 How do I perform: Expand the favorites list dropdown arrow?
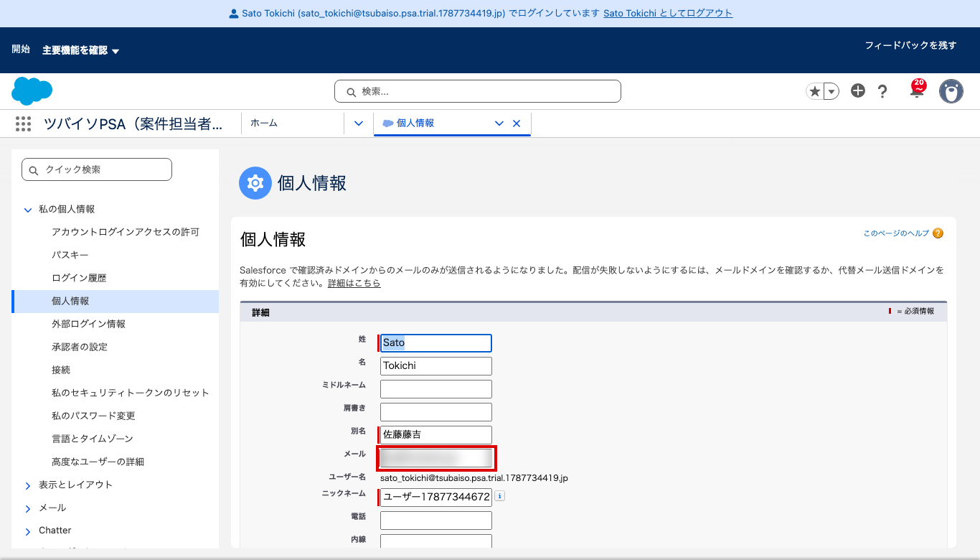(x=831, y=91)
